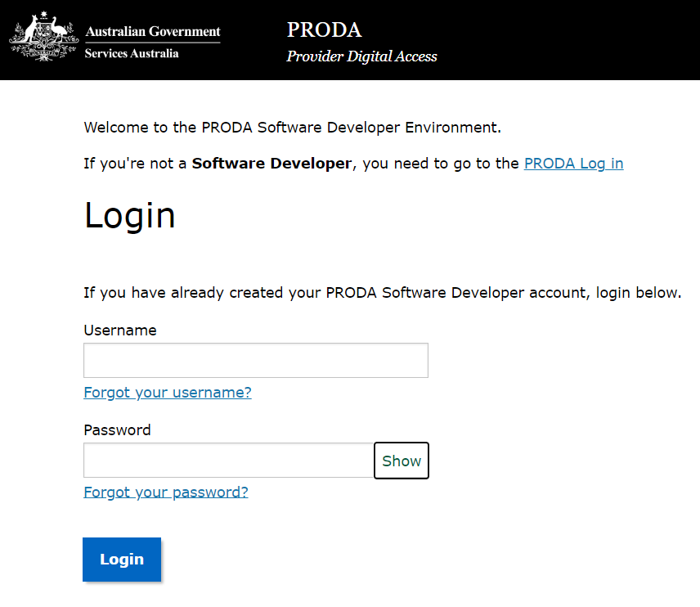Click the Username field label
Viewport: 700px width, 607px height.
(x=120, y=330)
